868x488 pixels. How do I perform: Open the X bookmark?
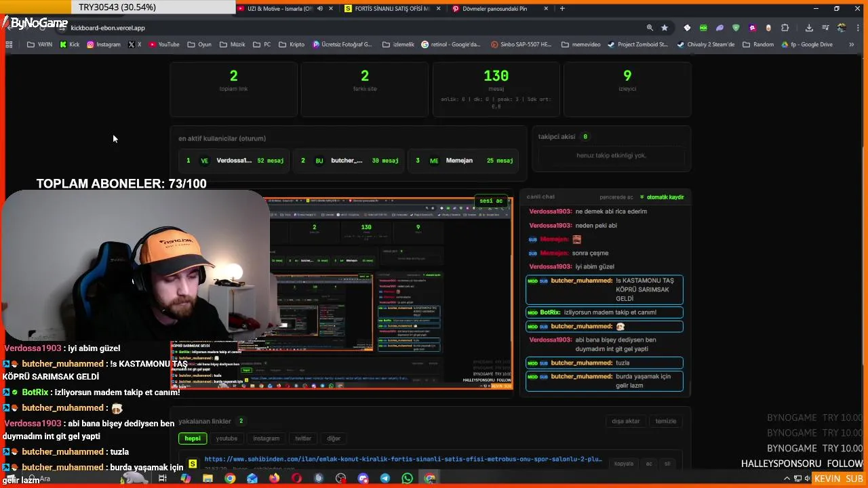tap(135, 45)
